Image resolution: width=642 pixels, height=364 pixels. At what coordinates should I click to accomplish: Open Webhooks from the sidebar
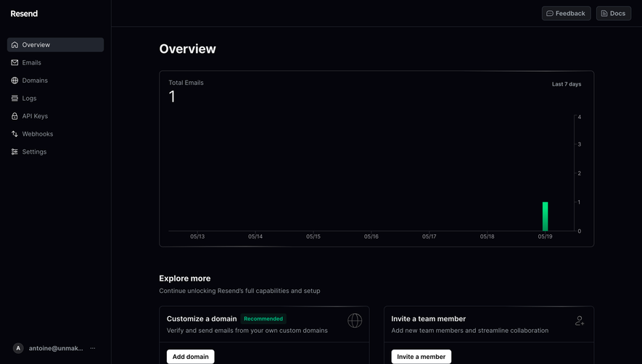(55, 134)
